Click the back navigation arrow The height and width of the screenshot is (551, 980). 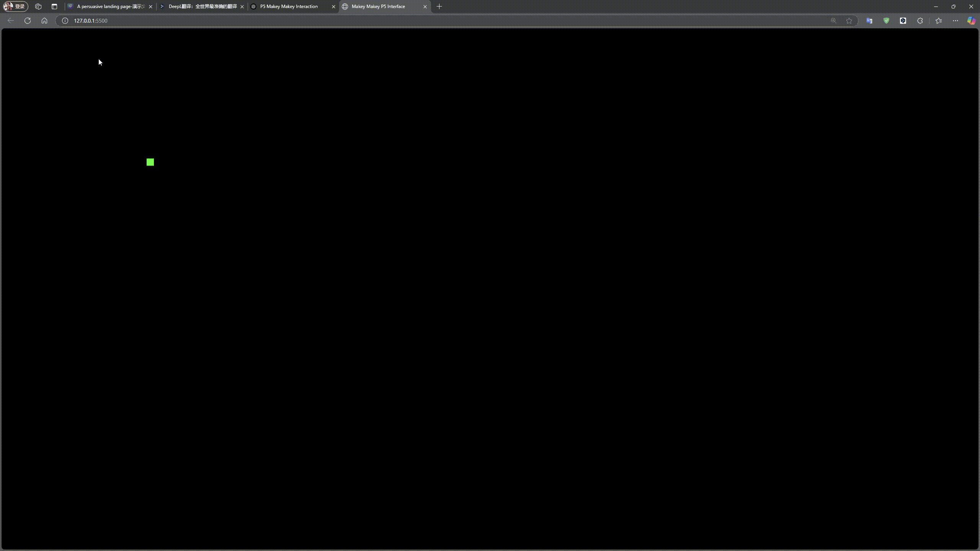click(x=11, y=21)
